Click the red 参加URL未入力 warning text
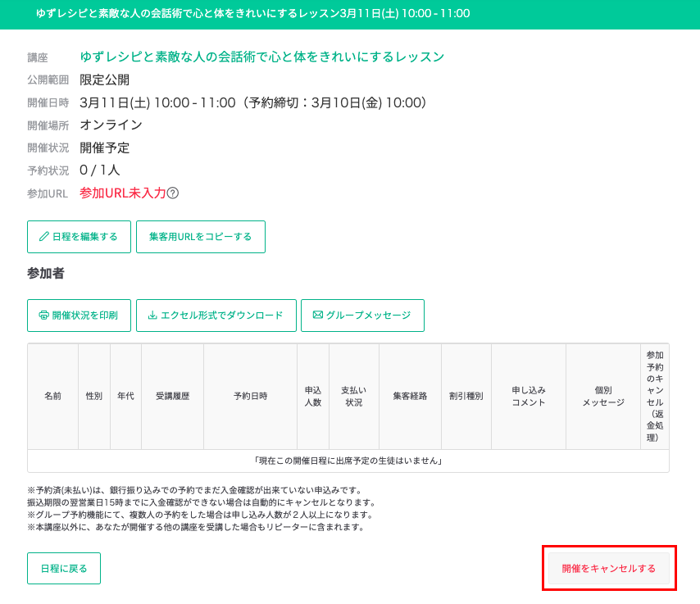 tap(123, 193)
